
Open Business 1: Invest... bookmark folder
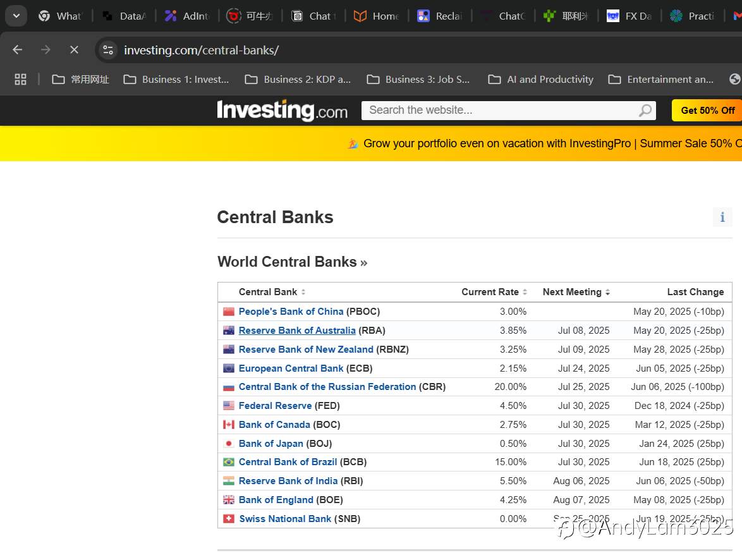click(x=176, y=80)
